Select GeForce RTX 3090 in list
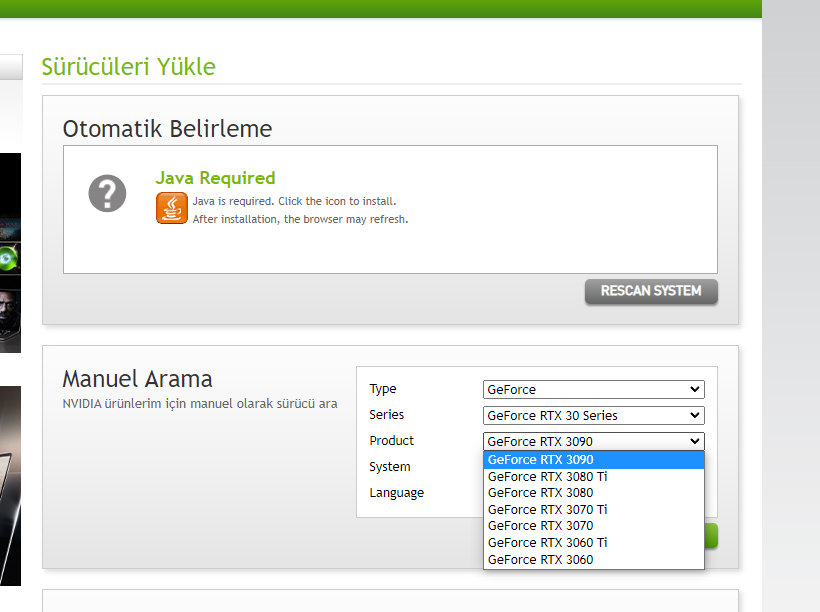820x612 pixels. tap(594, 460)
